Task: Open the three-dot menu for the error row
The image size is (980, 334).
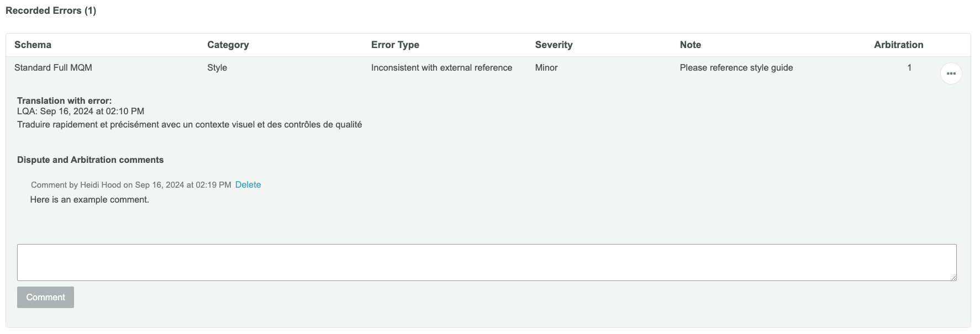Action: point(951,73)
